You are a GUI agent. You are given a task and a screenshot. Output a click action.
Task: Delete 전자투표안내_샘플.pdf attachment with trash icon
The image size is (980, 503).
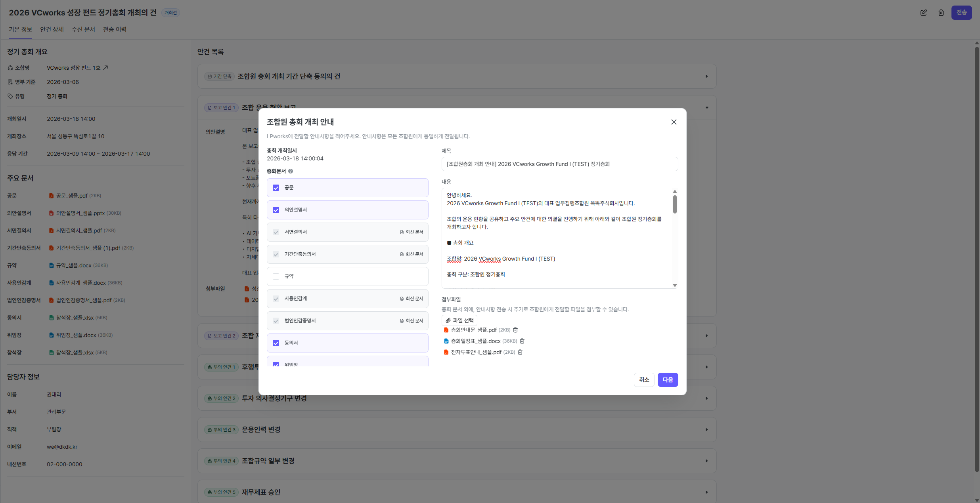(520, 352)
